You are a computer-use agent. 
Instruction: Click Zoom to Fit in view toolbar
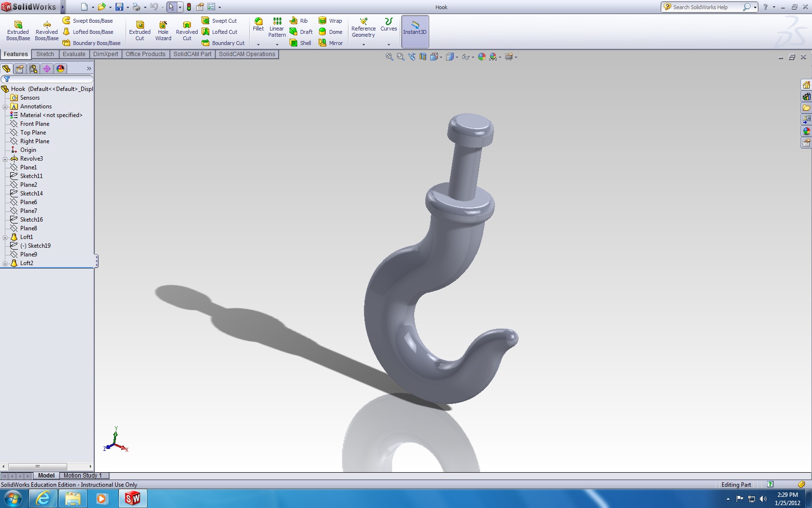390,57
